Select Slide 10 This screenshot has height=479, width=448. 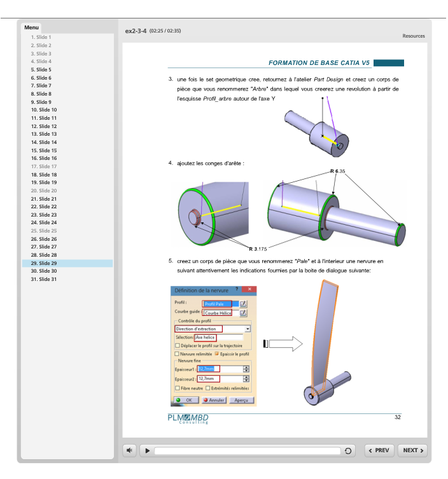coord(44,110)
